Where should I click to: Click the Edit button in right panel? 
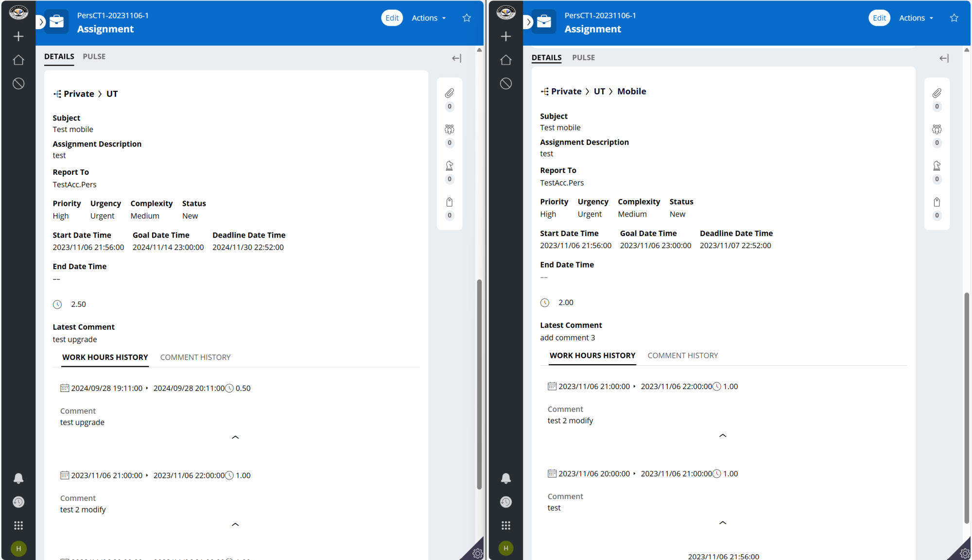(879, 18)
